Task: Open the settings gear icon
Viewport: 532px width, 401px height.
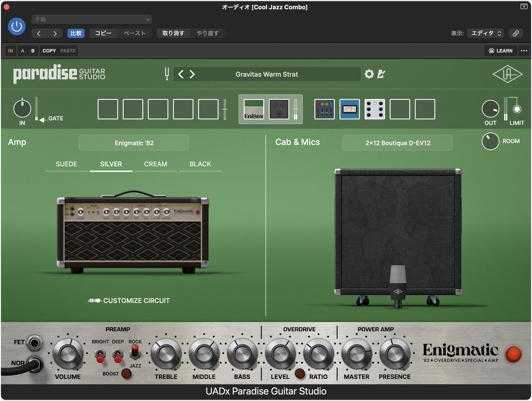Action: [x=369, y=74]
